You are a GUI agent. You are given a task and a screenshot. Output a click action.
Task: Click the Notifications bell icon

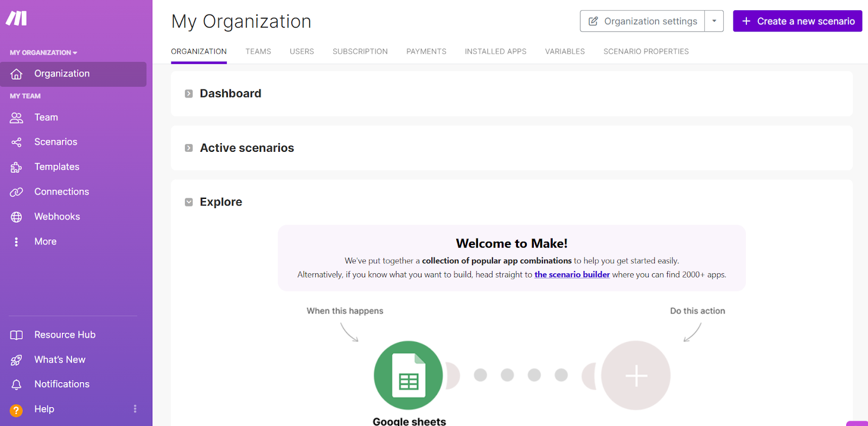coord(16,384)
